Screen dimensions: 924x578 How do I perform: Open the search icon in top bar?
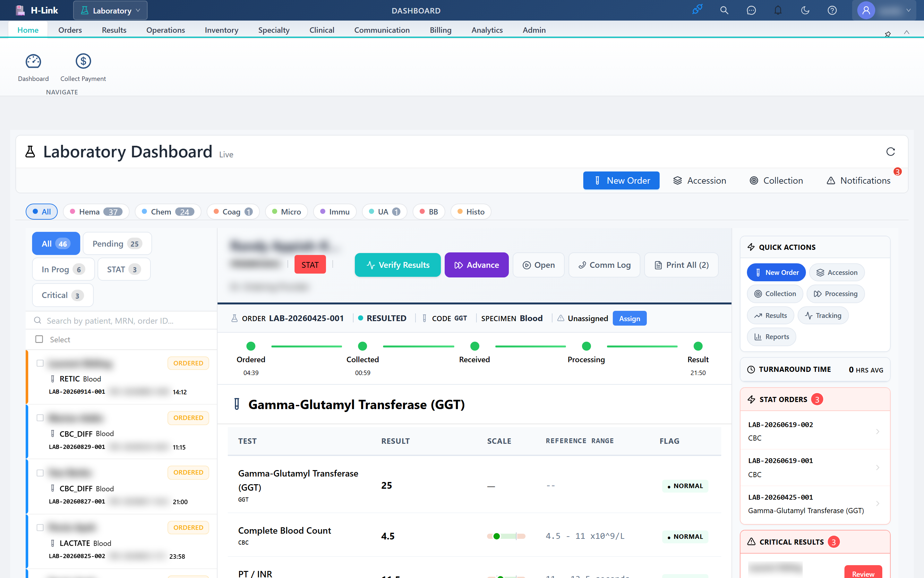click(x=724, y=10)
